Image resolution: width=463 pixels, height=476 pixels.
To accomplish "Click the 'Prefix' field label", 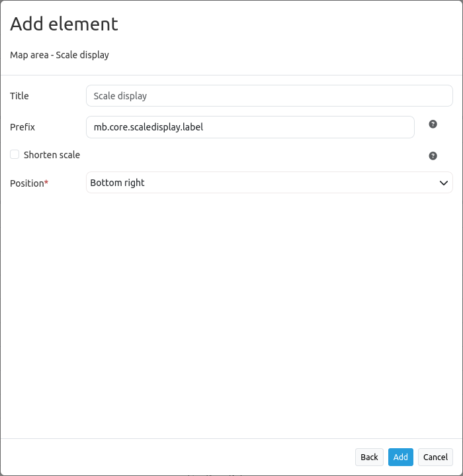I will [x=22, y=127].
